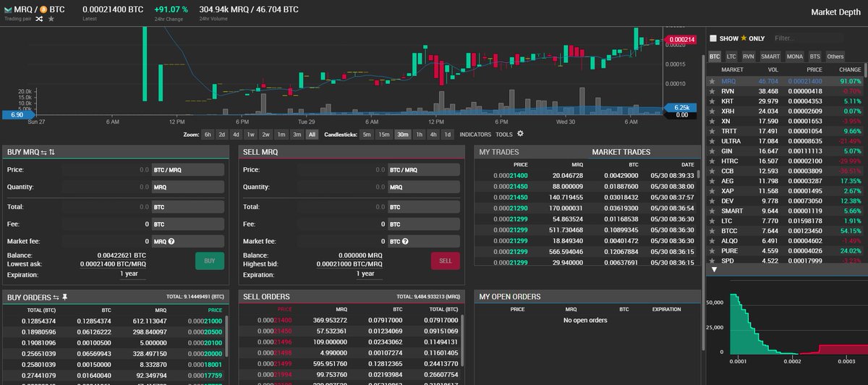Collapse market list with the down triangle

pyautogui.click(x=714, y=269)
